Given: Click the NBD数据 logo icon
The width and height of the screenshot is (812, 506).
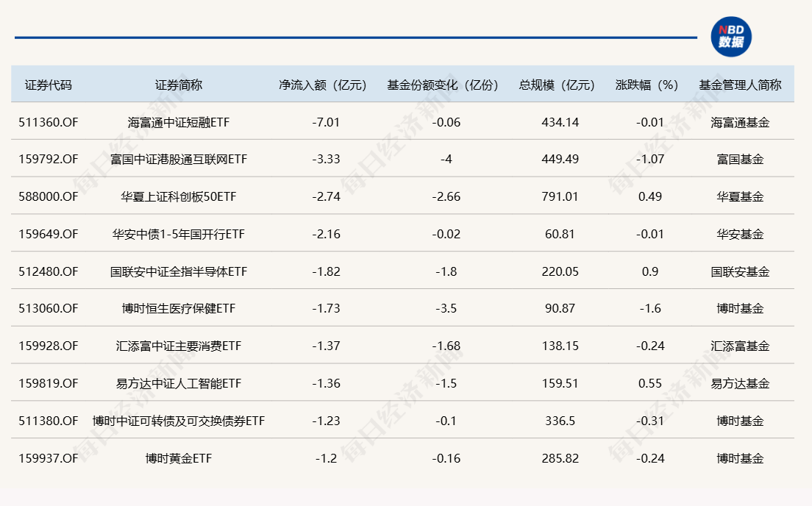Looking at the screenshot, I should click(x=730, y=37).
